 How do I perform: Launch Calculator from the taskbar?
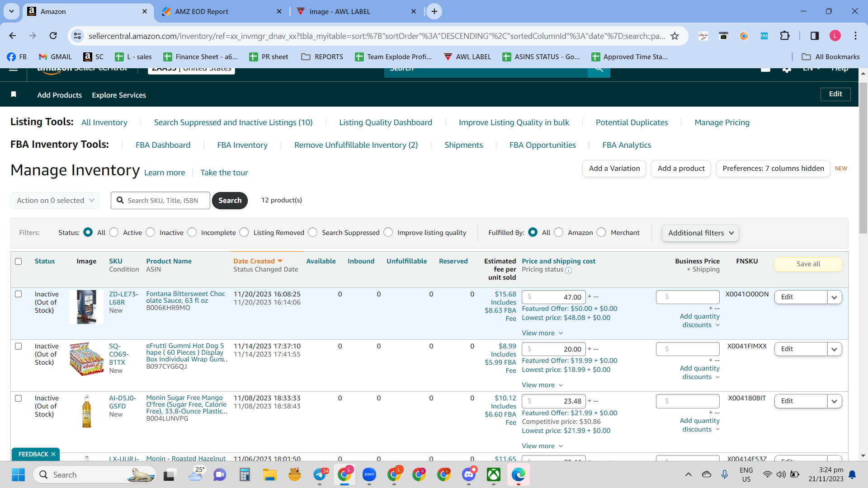(245, 474)
